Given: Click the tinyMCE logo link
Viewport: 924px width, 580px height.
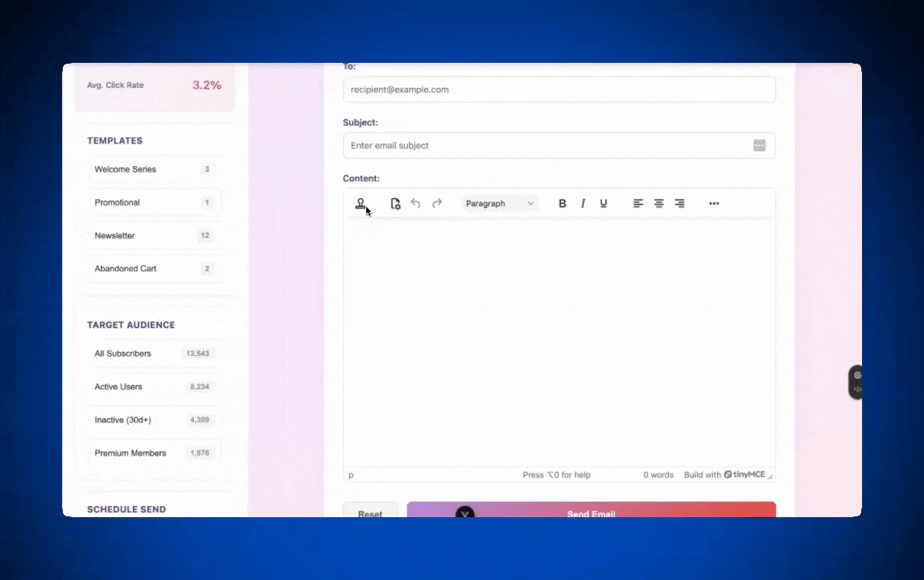Looking at the screenshot, I should [x=745, y=474].
